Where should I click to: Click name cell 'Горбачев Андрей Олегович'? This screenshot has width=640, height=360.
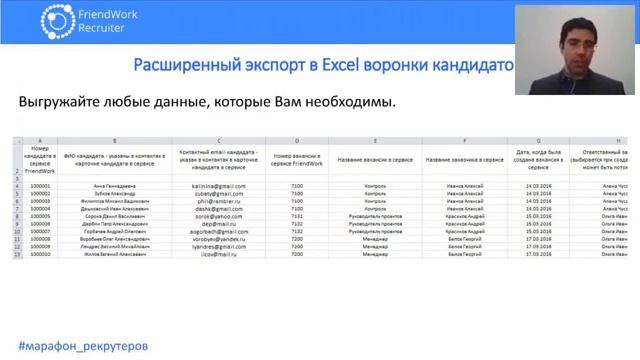pyautogui.click(x=115, y=231)
